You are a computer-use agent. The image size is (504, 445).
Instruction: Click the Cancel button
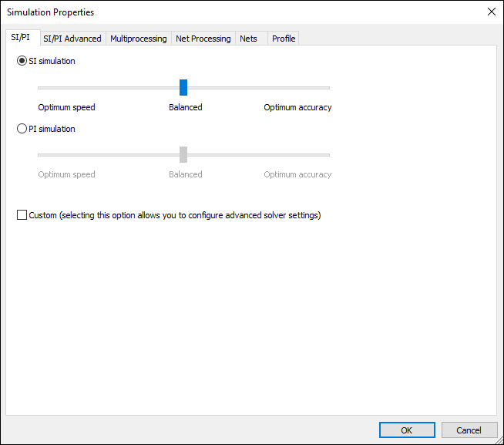(x=469, y=430)
